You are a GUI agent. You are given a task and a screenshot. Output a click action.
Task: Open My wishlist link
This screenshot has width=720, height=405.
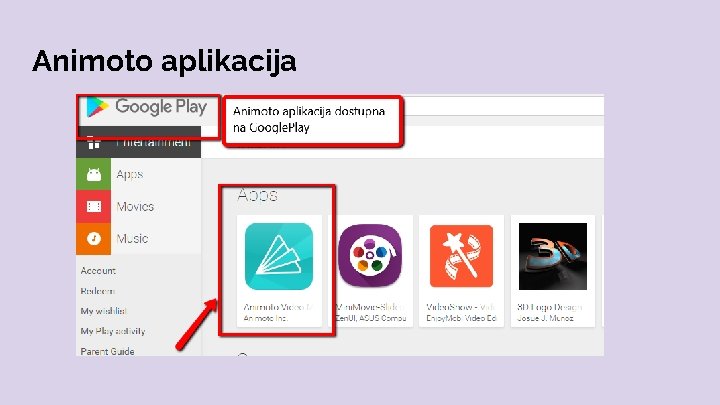[x=103, y=311]
